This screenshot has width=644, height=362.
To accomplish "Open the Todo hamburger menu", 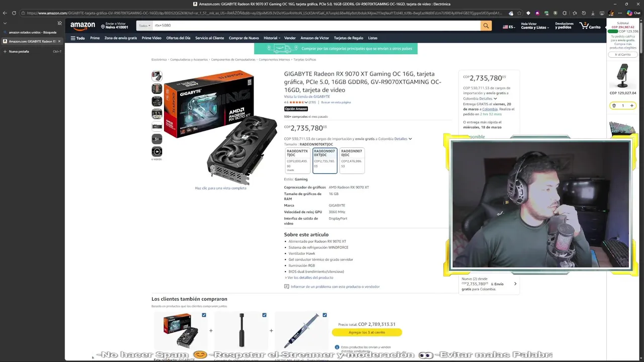I will click(x=77, y=38).
